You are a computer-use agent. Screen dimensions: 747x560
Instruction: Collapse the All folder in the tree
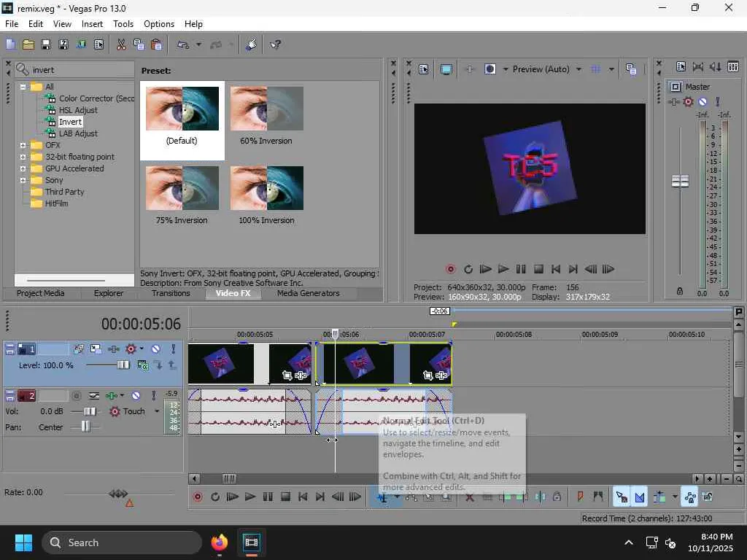tap(23, 87)
